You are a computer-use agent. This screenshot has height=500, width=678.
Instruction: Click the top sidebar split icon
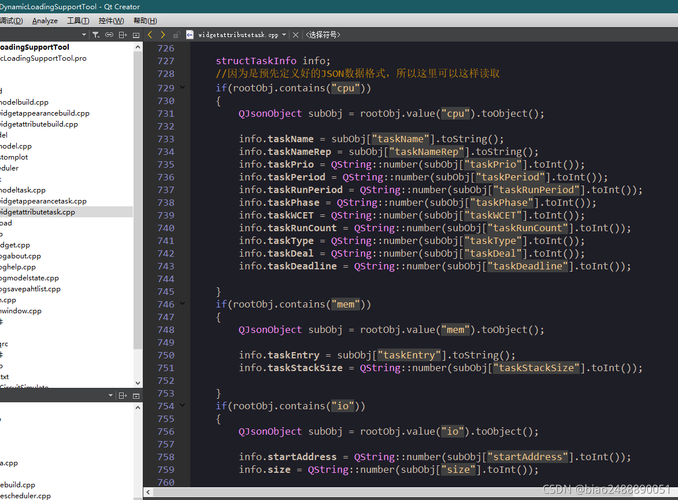click(123, 35)
